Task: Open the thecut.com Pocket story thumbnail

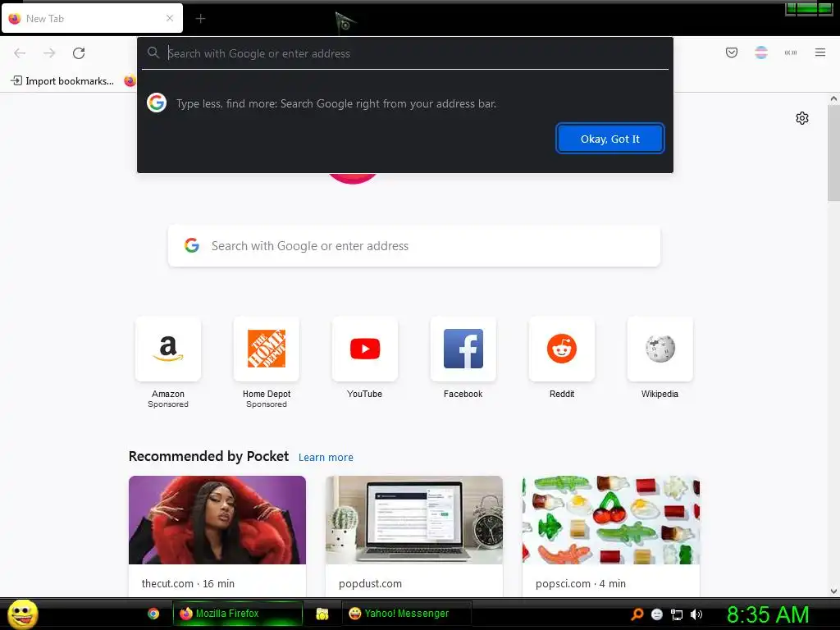Action: 217,520
